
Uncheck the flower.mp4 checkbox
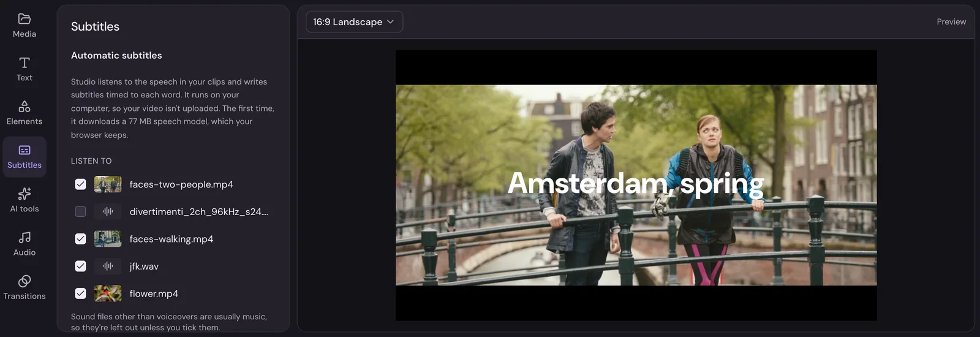point(80,293)
